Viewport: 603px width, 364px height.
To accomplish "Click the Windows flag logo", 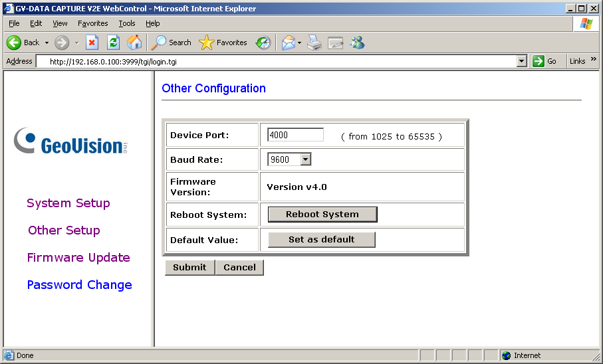I will point(586,23).
